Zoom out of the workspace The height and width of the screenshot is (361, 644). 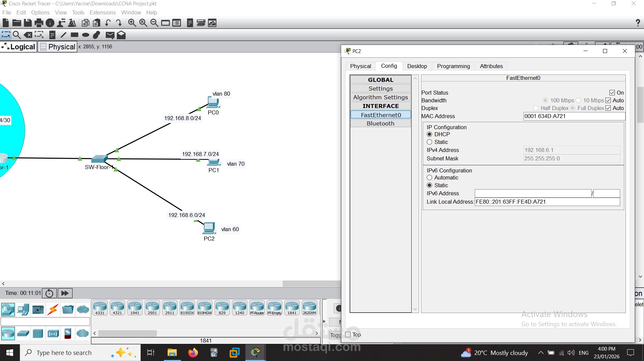154,23
